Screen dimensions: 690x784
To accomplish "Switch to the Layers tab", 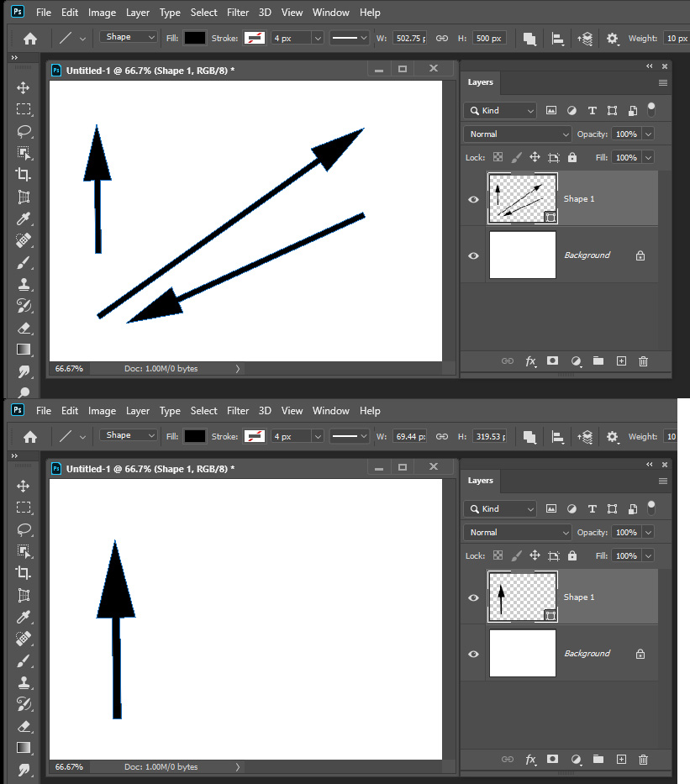I will click(x=480, y=82).
